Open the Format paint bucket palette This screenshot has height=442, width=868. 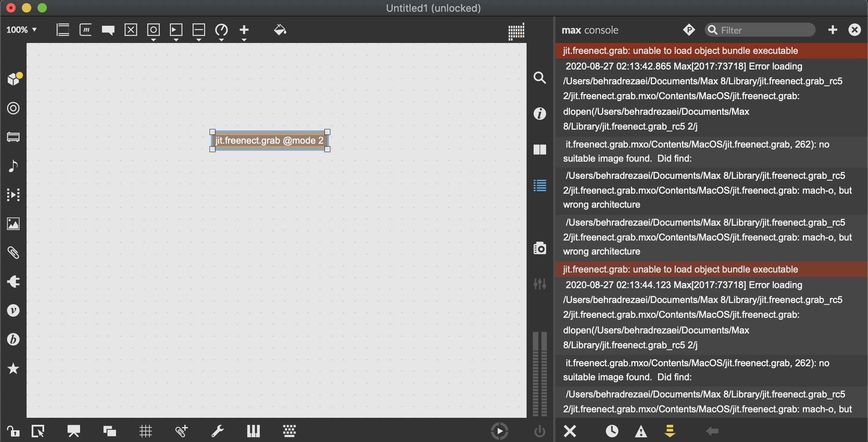[x=280, y=30]
